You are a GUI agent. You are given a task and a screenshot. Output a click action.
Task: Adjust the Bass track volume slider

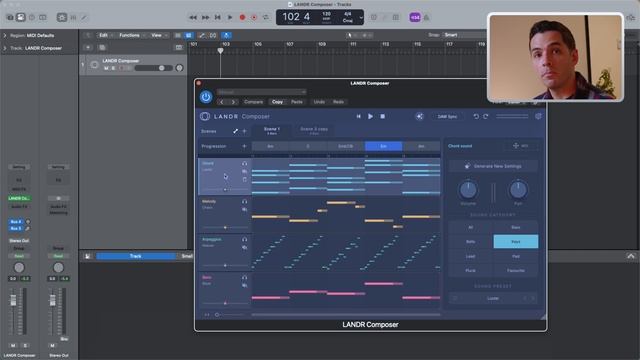point(225,303)
